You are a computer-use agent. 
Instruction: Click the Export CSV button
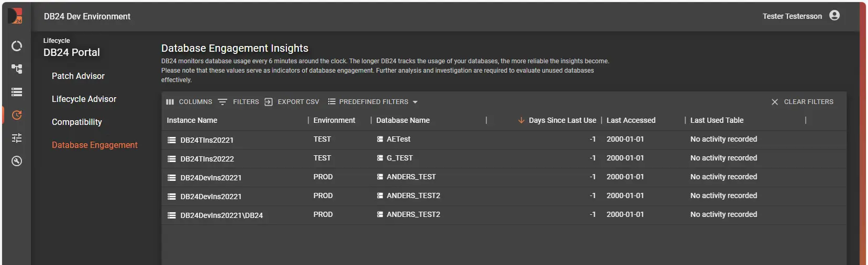pyautogui.click(x=292, y=102)
